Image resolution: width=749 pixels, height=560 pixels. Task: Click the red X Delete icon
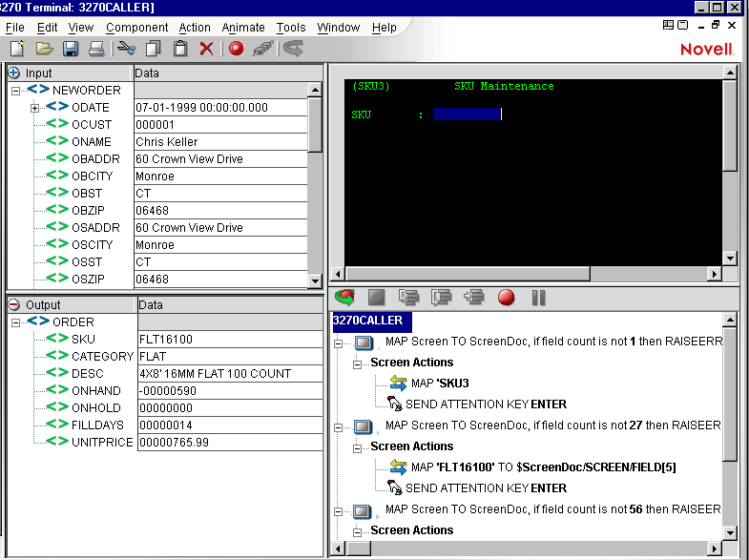pos(206,48)
